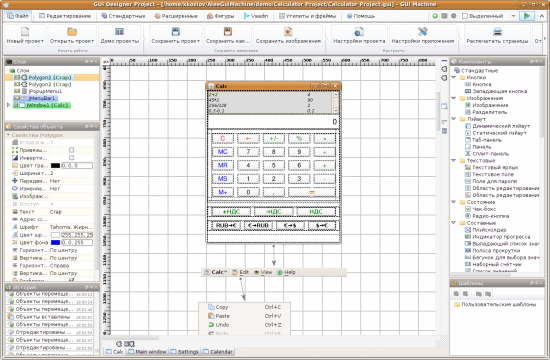Viewport: 550px width, 360px height.
Task: Click the green round icon left of Выделенный
Action: tap(435, 16)
